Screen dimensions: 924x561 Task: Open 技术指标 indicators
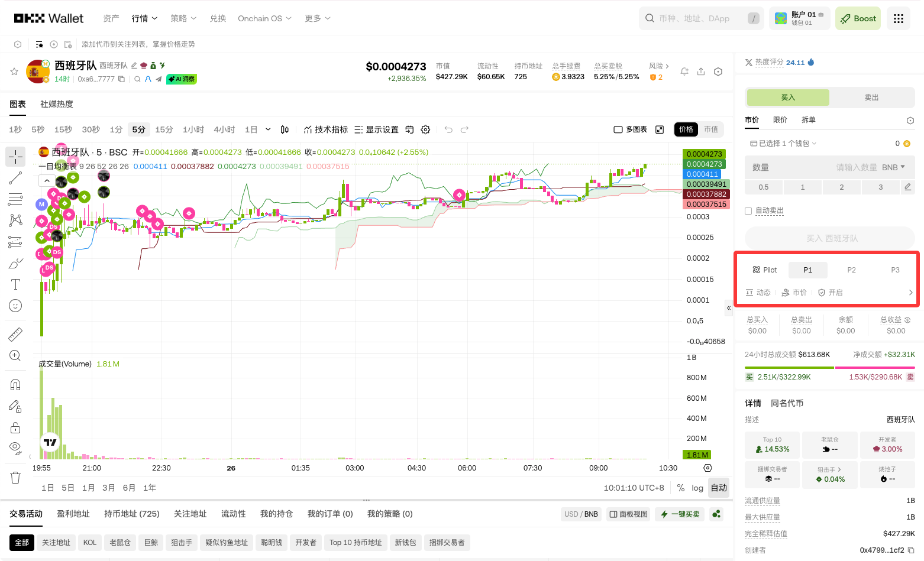(x=326, y=129)
